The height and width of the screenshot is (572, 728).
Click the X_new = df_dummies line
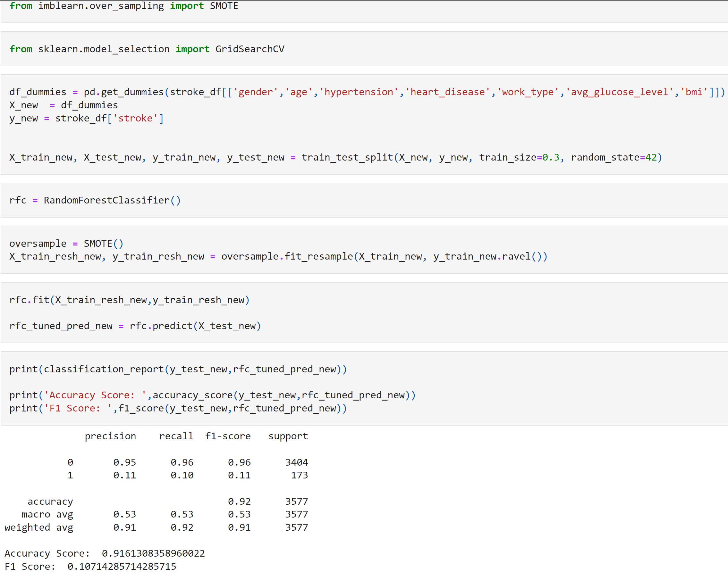click(x=63, y=105)
